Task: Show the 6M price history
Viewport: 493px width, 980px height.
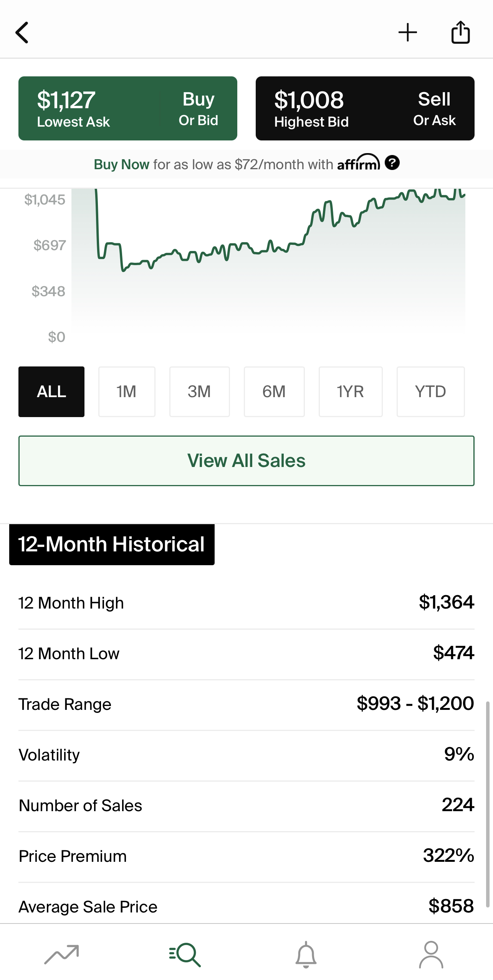Action: (x=274, y=391)
